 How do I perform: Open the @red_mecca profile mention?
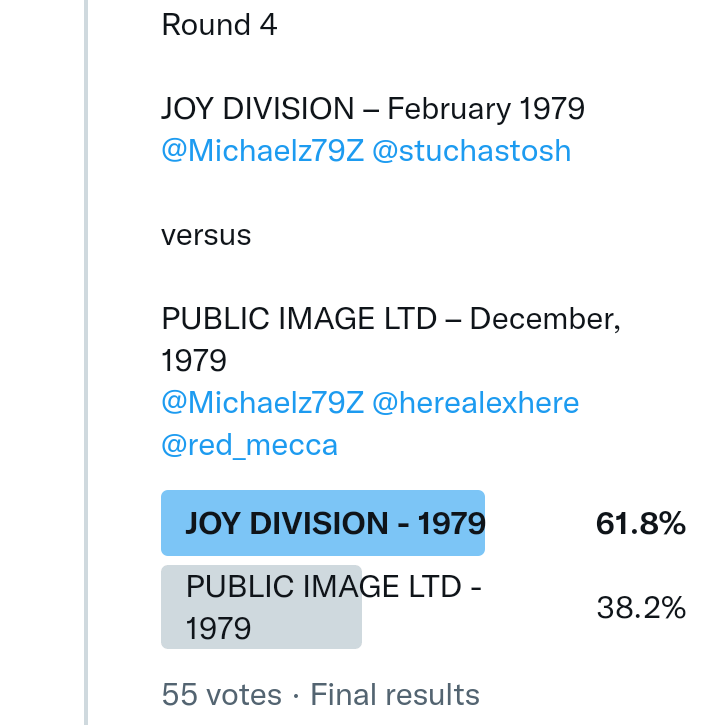[249, 445]
